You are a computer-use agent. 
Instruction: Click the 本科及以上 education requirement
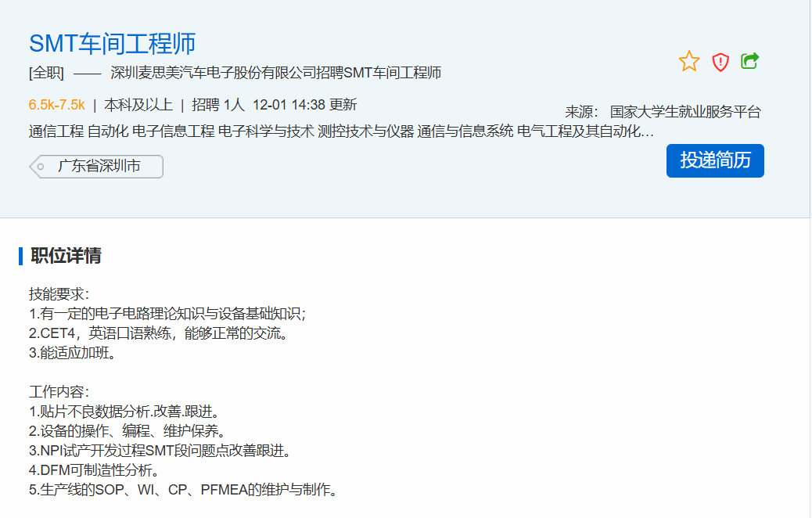tap(138, 105)
